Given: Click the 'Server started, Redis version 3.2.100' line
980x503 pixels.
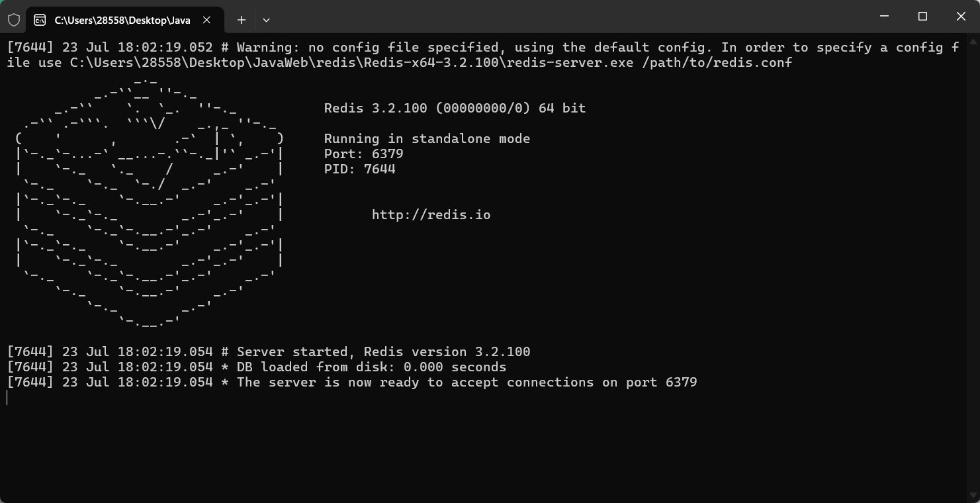Looking at the screenshot, I should point(269,351).
